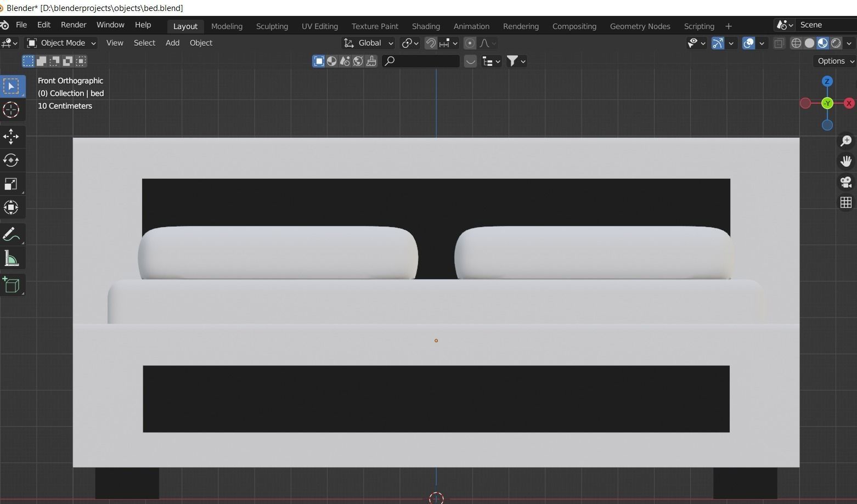The image size is (857, 504).
Task: Open the filter funnel dropdown
Action: click(516, 61)
